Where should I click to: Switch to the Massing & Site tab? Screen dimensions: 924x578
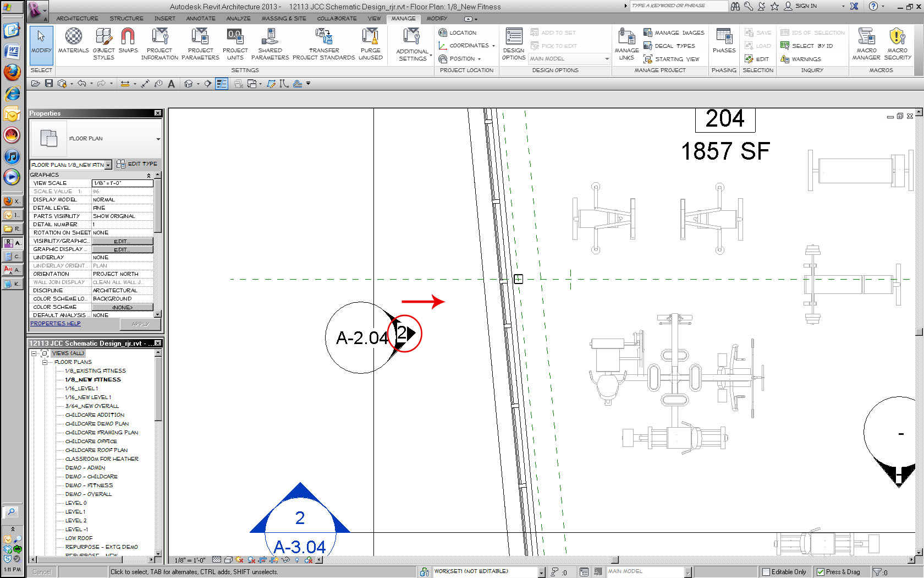click(284, 19)
